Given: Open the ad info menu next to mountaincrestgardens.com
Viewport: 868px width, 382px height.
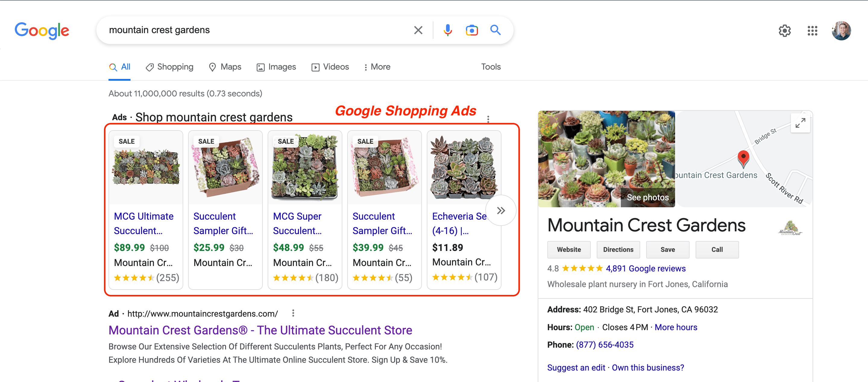Looking at the screenshot, I should pyautogui.click(x=293, y=313).
